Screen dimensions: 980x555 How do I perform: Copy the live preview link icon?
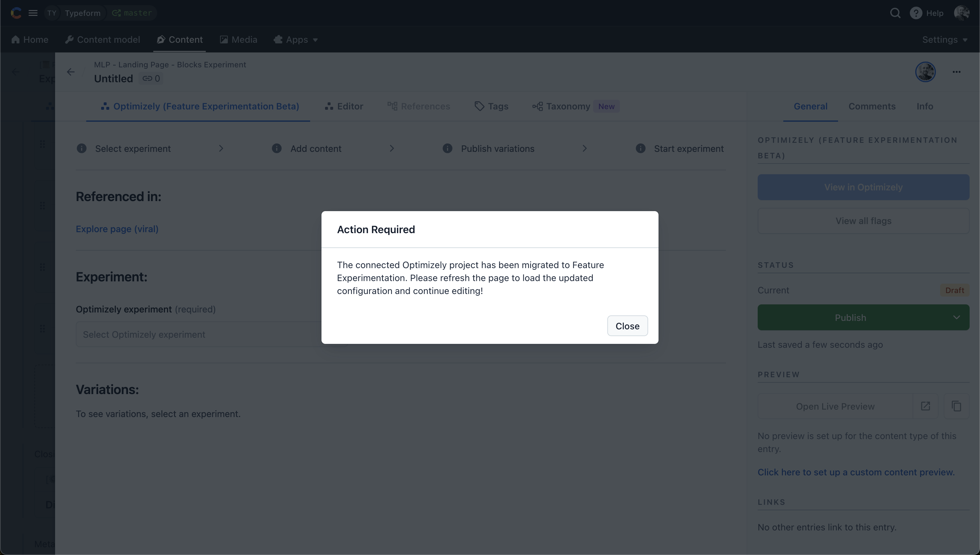point(956,406)
